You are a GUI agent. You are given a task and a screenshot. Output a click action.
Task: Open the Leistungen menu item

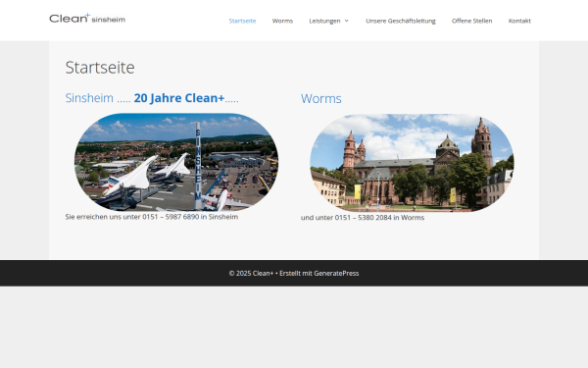click(x=324, y=21)
